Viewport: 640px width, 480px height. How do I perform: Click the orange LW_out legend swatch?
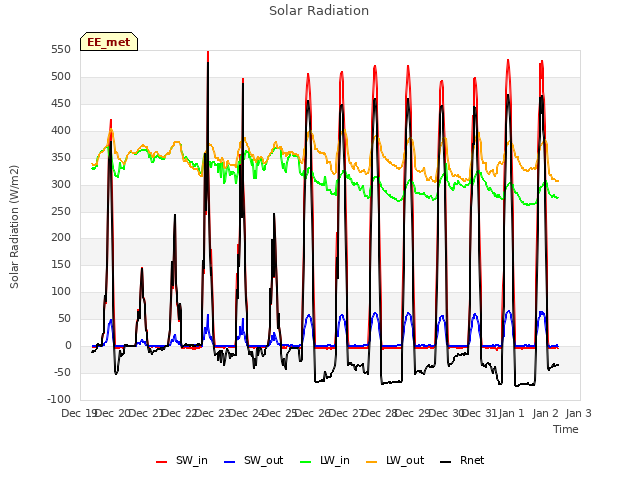point(372,462)
